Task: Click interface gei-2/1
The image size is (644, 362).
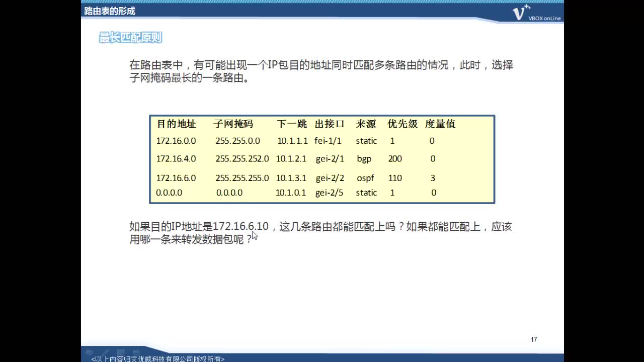Action: 330,159
